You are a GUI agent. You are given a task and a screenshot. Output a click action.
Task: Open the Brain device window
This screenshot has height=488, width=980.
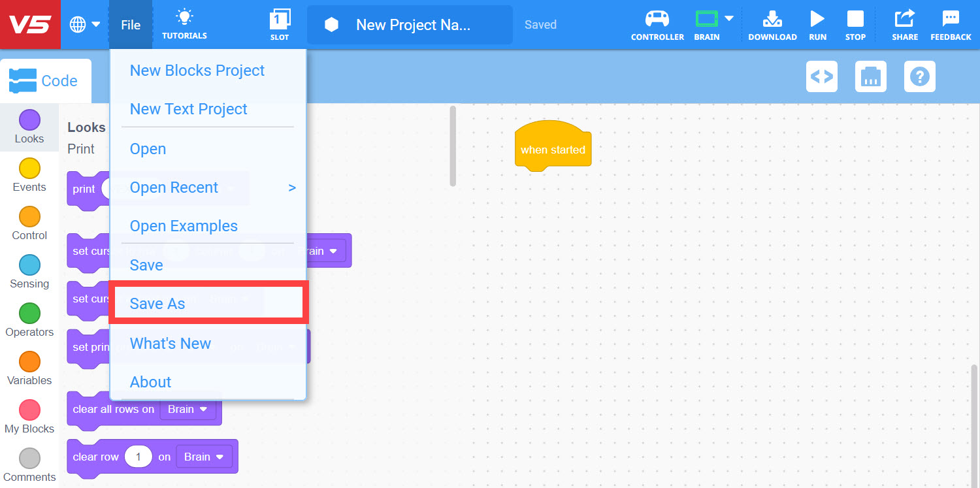(x=706, y=24)
